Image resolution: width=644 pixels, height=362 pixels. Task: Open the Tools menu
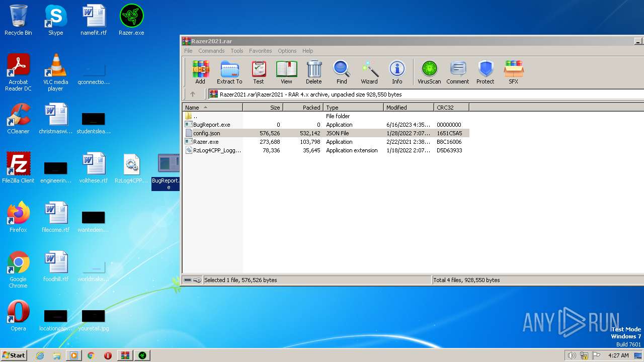point(237,51)
